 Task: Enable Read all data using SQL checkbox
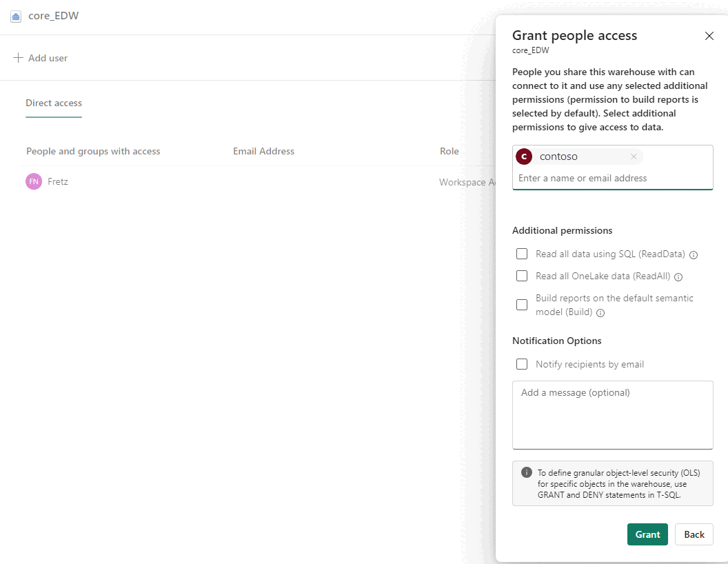click(522, 254)
